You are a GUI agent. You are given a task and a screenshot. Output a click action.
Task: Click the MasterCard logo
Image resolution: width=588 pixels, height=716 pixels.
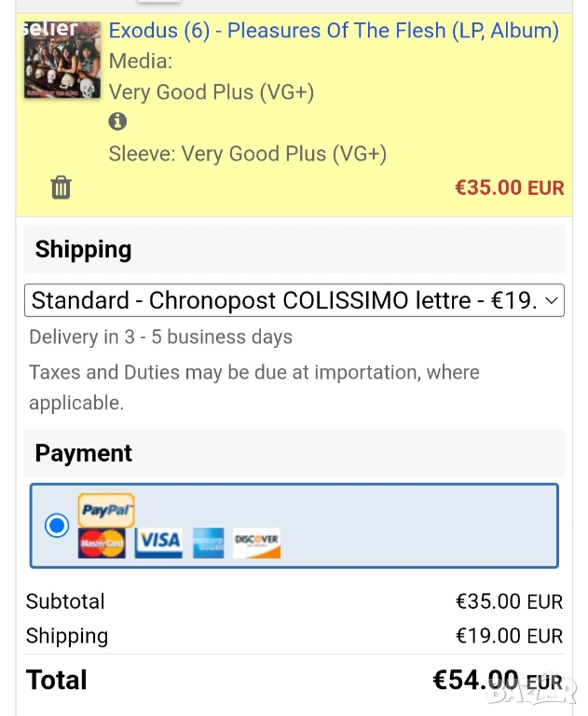pos(102,543)
